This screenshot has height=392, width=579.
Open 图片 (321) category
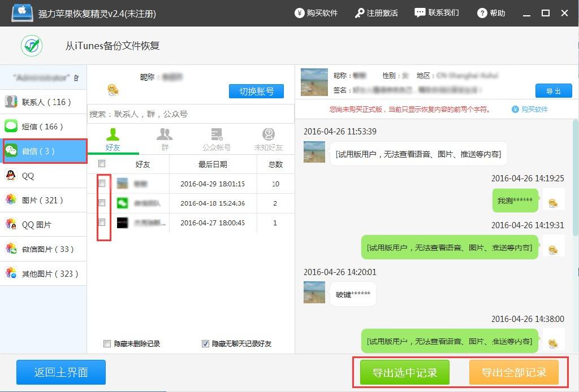pos(44,201)
